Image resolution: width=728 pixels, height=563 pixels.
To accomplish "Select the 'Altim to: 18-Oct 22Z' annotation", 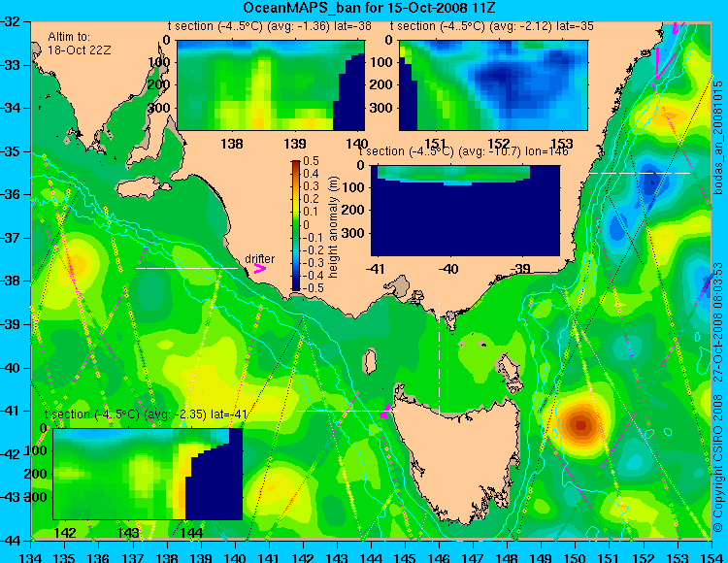I will (80, 43).
